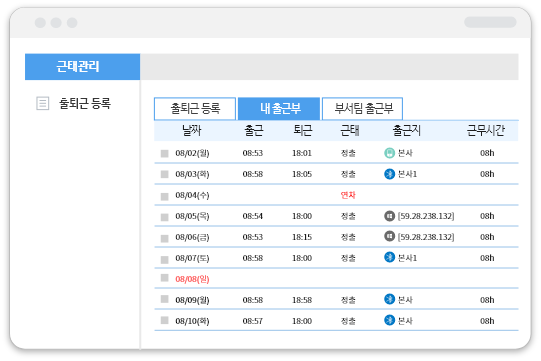This screenshot has height=361, width=541.
Task: Click the bluetooth icon in 08/03 row
Action: click(x=390, y=174)
